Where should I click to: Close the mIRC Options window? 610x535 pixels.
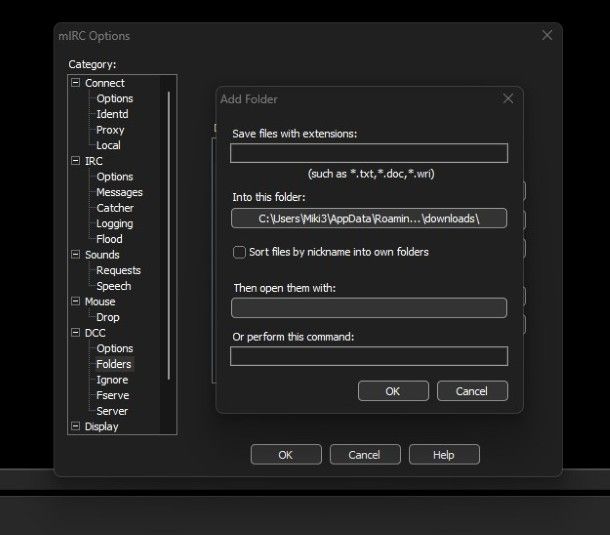(x=547, y=35)
